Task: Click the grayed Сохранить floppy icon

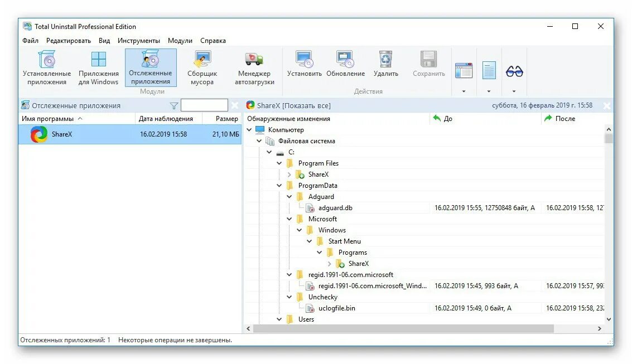Action: coord(428,59)
